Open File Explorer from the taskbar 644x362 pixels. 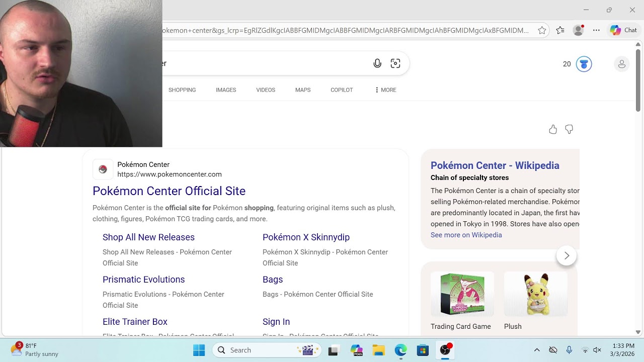pos(379,350)
